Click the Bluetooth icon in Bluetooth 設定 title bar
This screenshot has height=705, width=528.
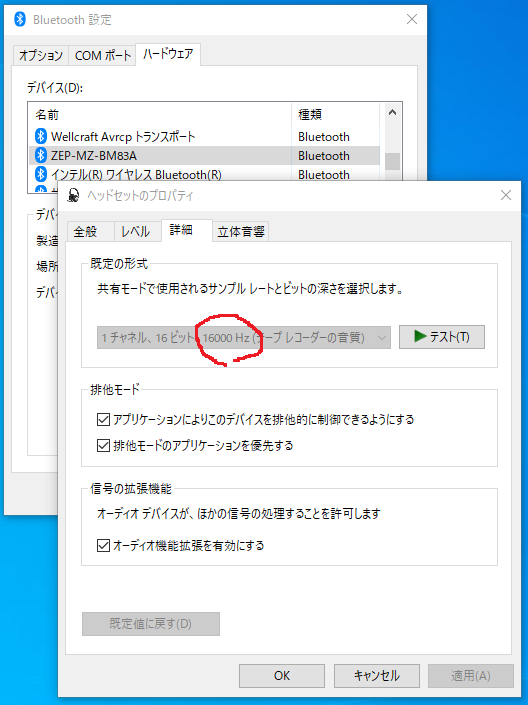[x=20, y=19]
